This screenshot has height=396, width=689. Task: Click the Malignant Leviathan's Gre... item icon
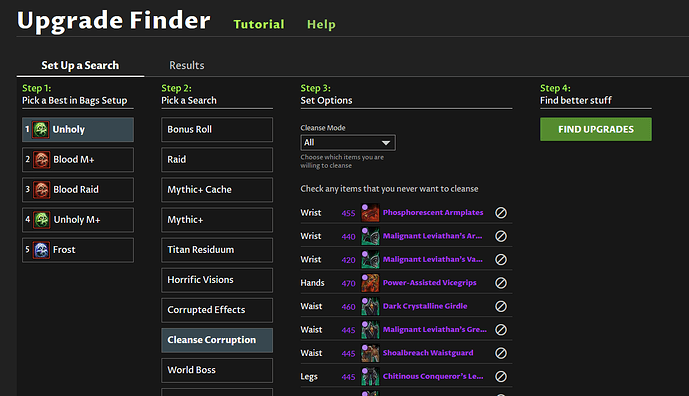(x=370, y=330)
